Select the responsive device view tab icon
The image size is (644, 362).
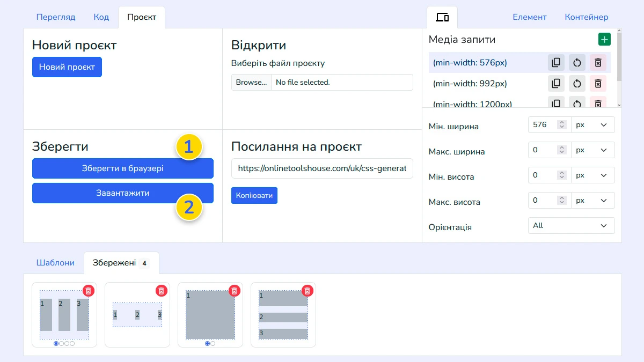442,17
